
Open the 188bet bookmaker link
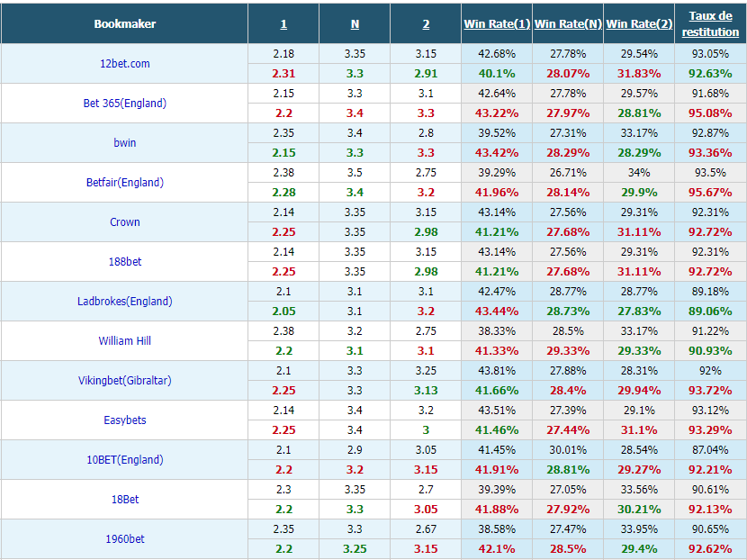click(x=125, y=261)
